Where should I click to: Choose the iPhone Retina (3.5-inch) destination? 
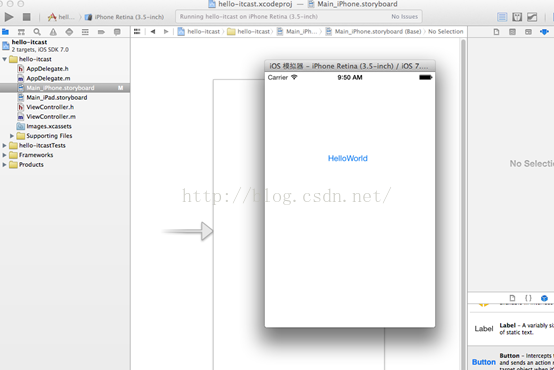point(124,17)
